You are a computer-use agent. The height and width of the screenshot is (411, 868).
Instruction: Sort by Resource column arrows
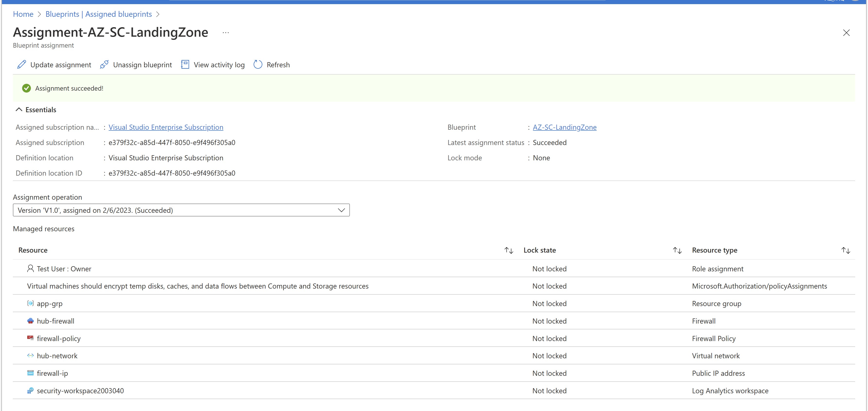509,250
